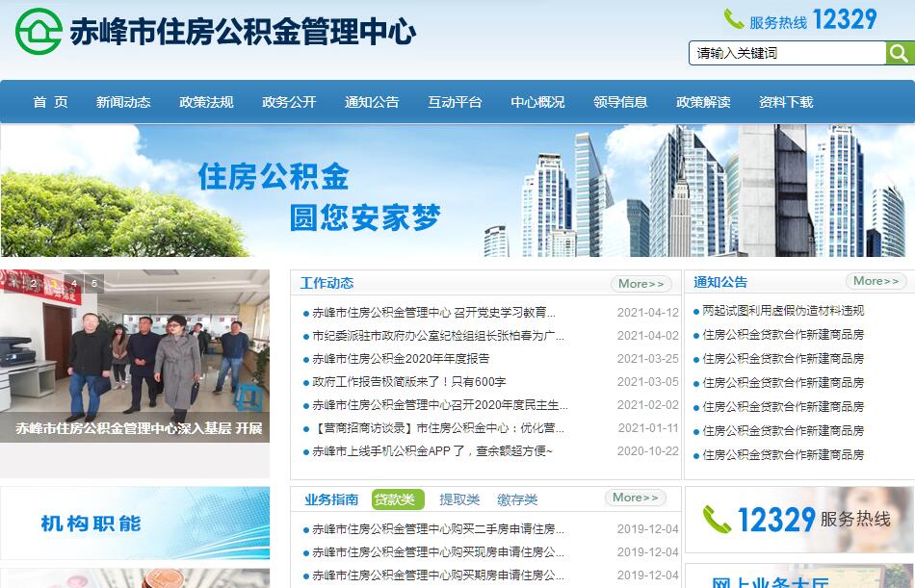
Task: Show More>> for the 业务指南 section
Action: pyautogui.click(x=636, y=498)
